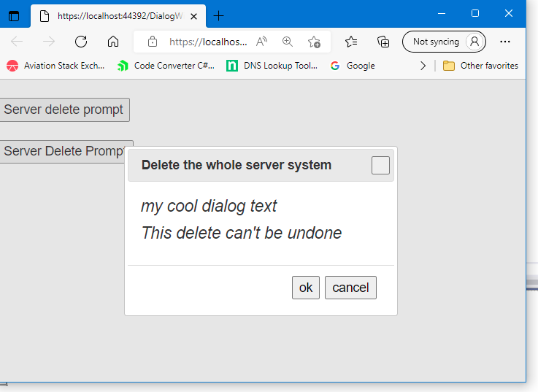Confirm deletion with the ok button
538x392 pixels.
pyautogui.click(x=306, y=288)
